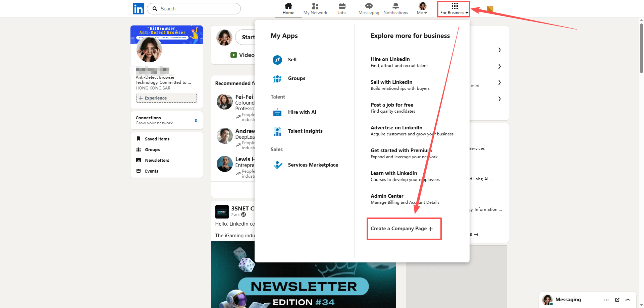Click the Start a post field
Screen dimensions: 644x308
(x=245, y=37)
